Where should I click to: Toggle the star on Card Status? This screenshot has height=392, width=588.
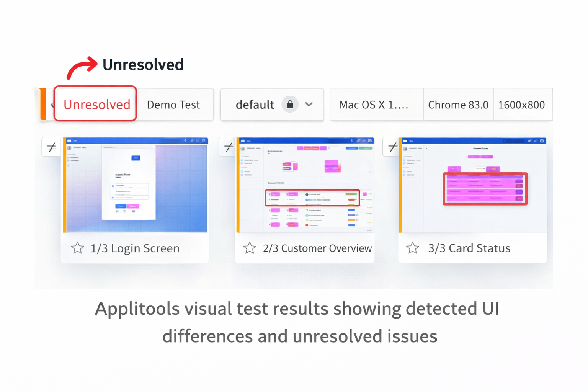(412, 248)
